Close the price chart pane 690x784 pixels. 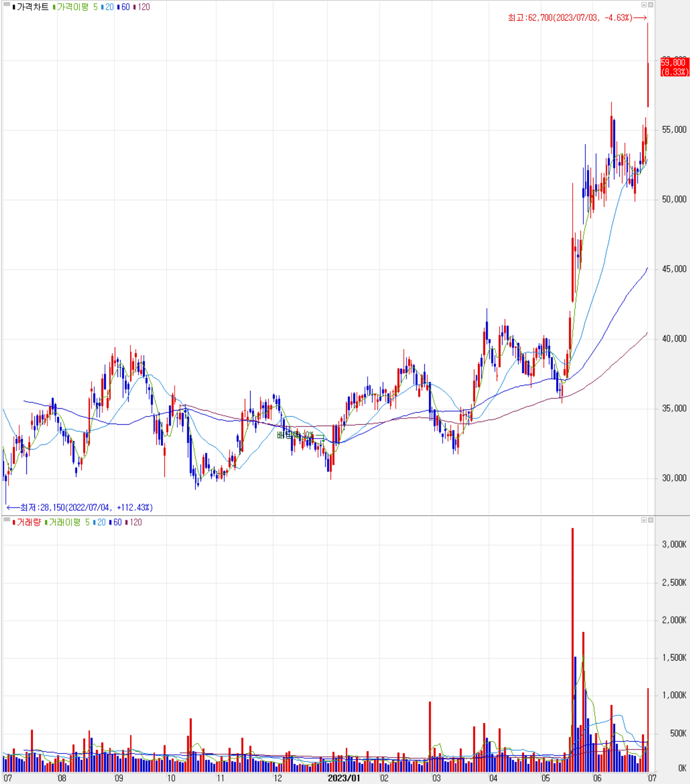[651, 5]
